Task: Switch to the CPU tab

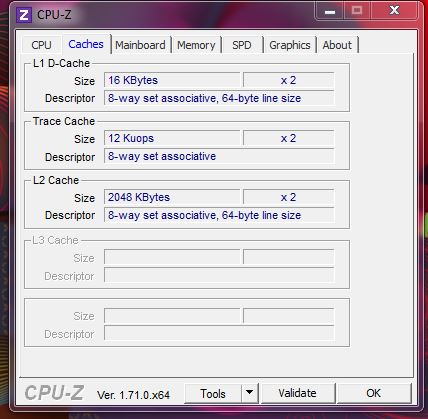Action: (x=41, y=45)
